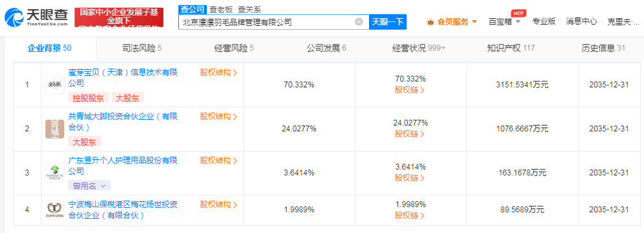The height and width of the screenshot is (233, 644).
Task: Click the Winsun 广东昱升 logo icon
Action: click(54, 173)
